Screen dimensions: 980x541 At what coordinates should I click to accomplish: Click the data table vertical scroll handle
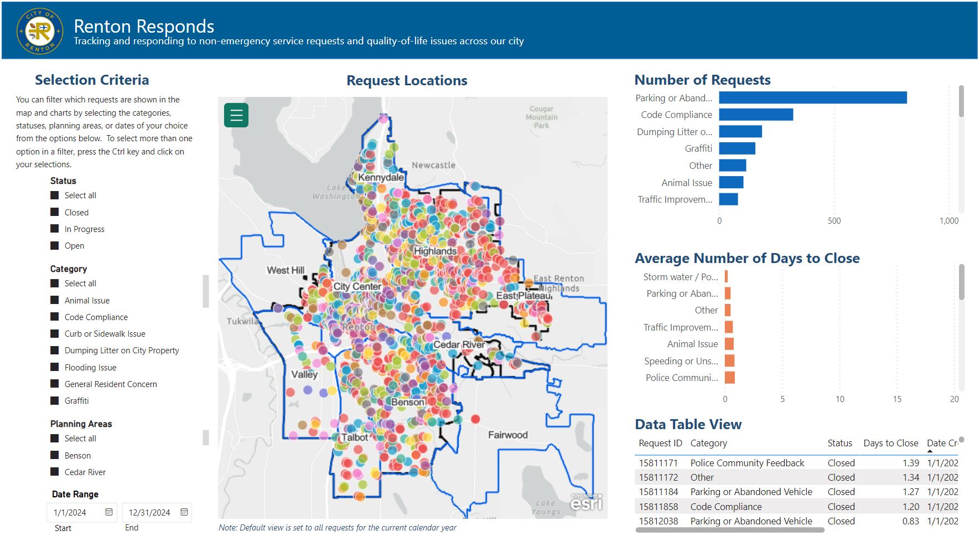point(961,440)
